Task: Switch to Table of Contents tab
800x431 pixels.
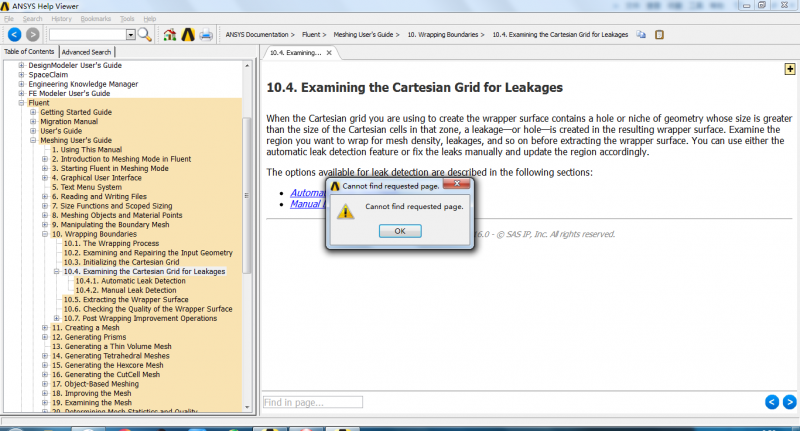Action: (x=29, y=52)
